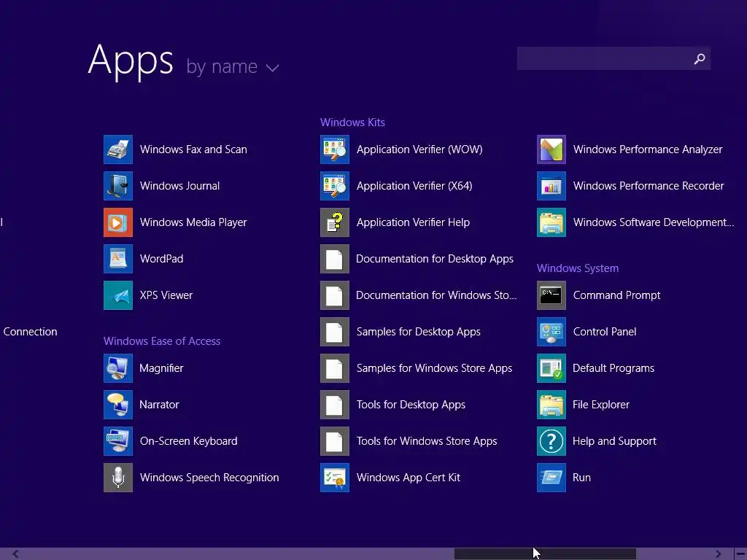Open Tools for Windows Store Apps file icon

point(335,441)
